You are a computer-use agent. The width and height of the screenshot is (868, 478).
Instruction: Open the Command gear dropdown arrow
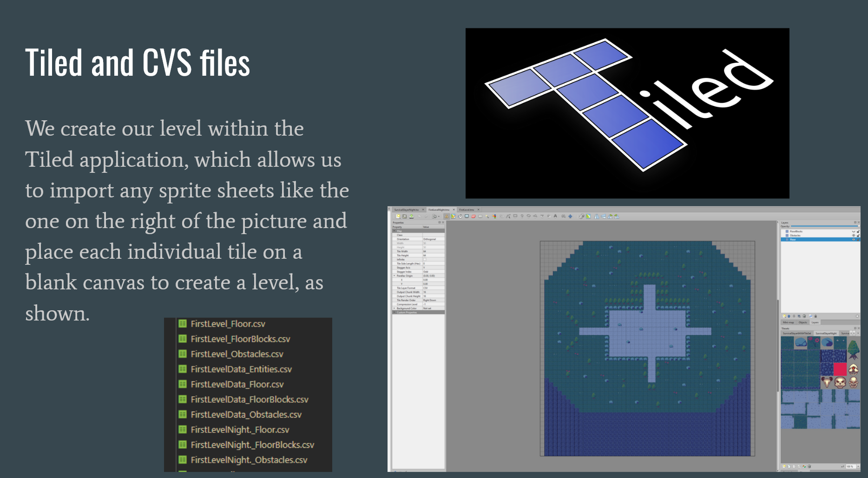click(x=439, y=216)
